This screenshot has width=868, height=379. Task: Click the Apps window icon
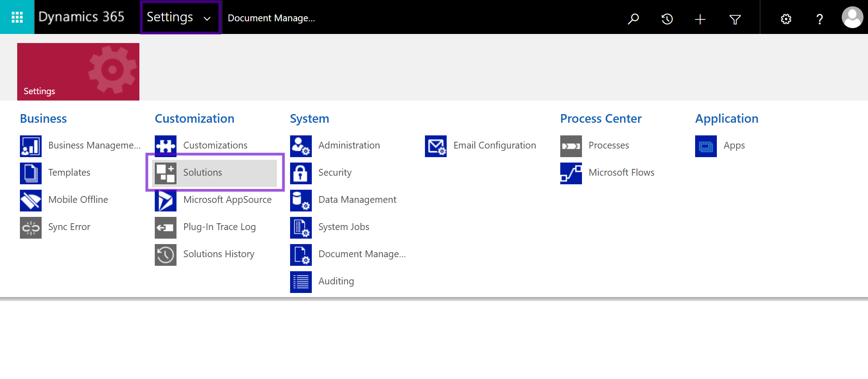706,146
